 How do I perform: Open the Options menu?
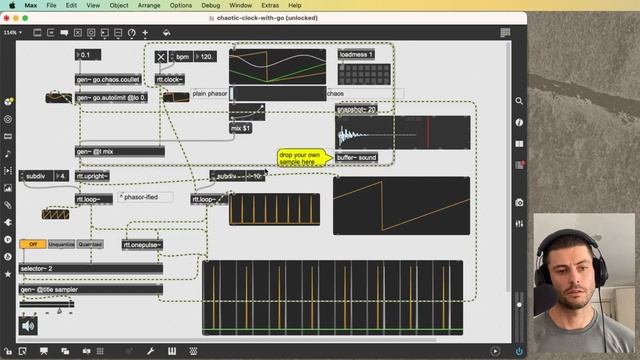click(181, 5)
